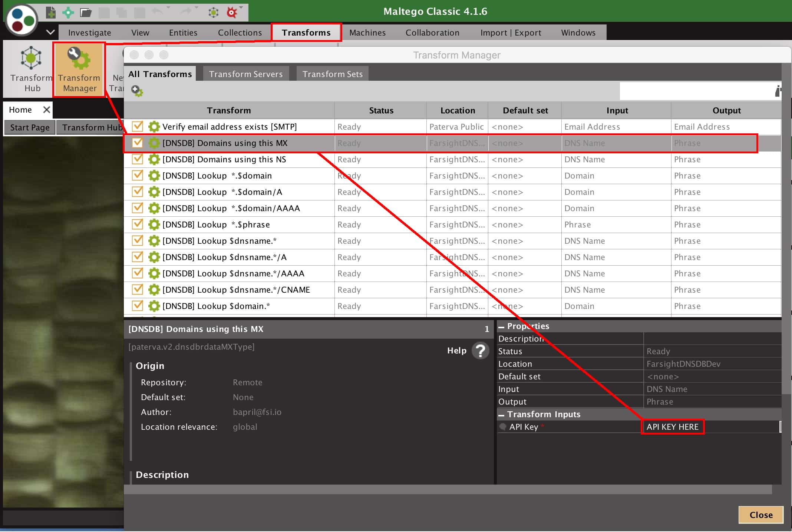Switch to the Transform Sets tab
The image size is (792, 532).
point(332,74)
